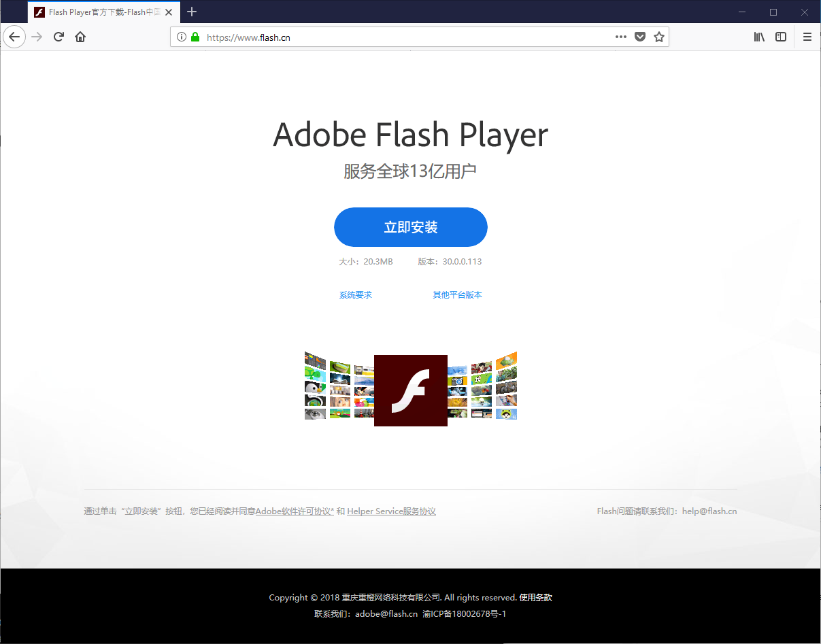Click the 服务全球13亿用户 subtitle
The height and width of the screenshot is (644, 821).
[x=410, y=171]
